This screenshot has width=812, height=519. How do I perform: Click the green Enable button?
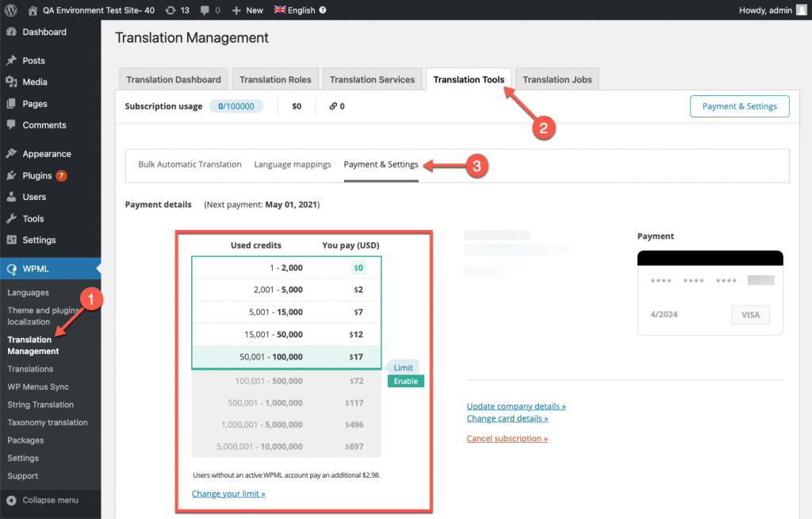[405, 381]
